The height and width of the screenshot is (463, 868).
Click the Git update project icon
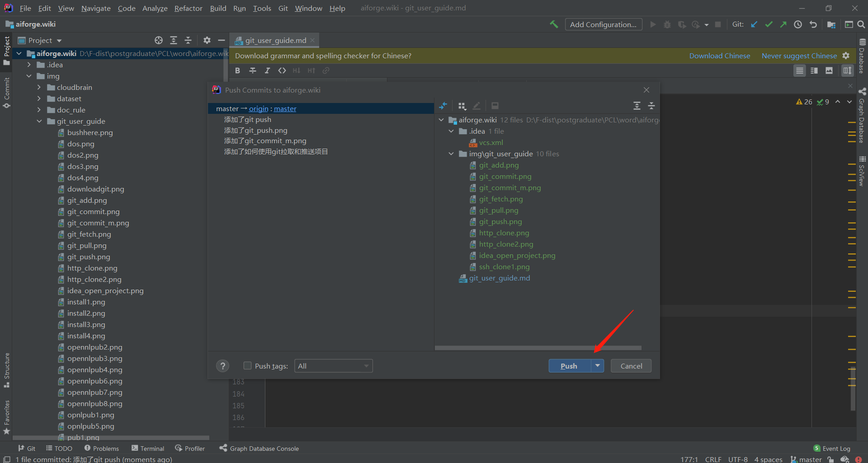point(754,24)
